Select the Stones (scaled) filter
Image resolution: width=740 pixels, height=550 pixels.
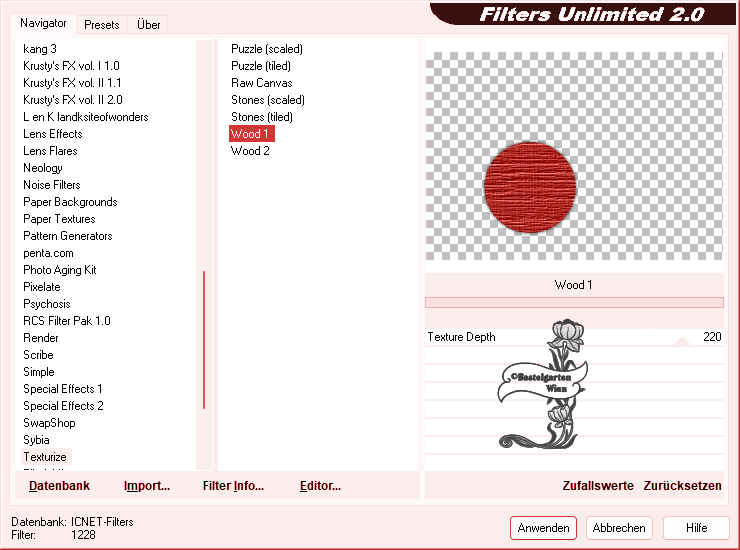268,100
